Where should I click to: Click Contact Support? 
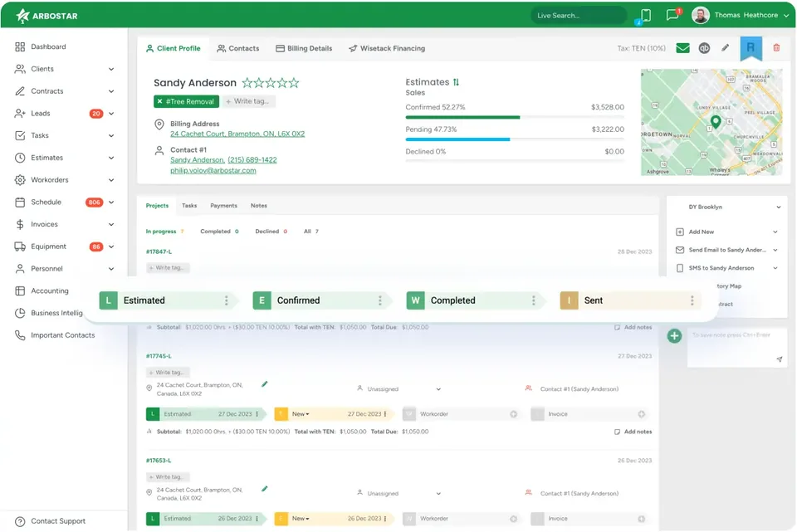[51, 521]
